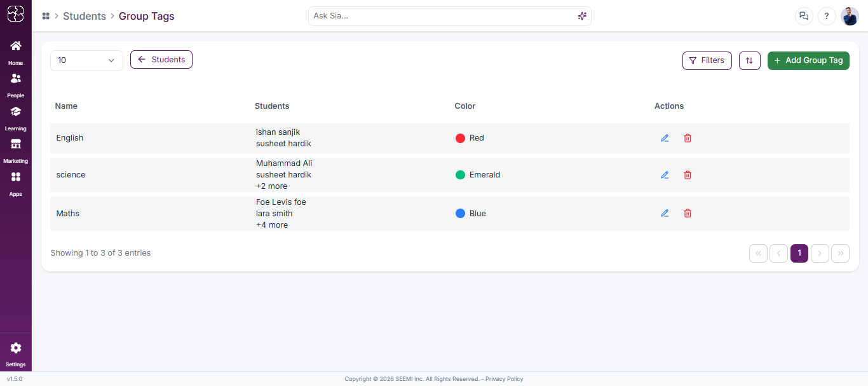Select the science name cell

pyautogui.click(x=71, y=175)
